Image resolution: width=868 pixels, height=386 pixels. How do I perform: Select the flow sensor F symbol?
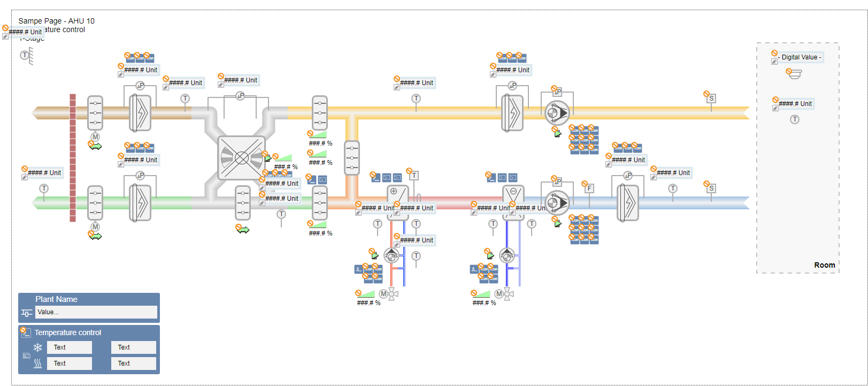pos(589,188)
